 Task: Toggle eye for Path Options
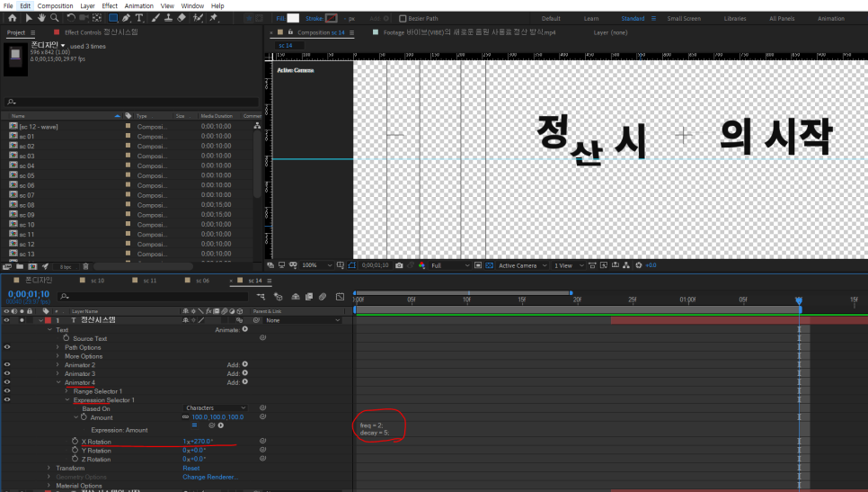[x=6, y=347]
